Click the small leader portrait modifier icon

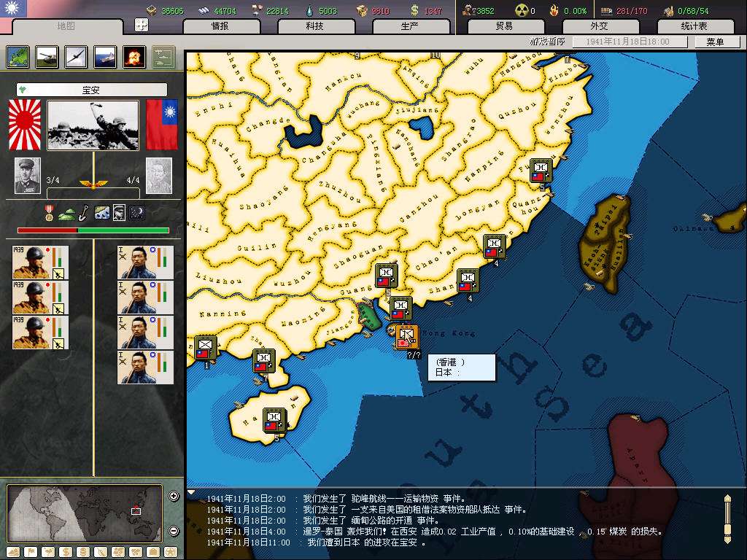(119, 213)
